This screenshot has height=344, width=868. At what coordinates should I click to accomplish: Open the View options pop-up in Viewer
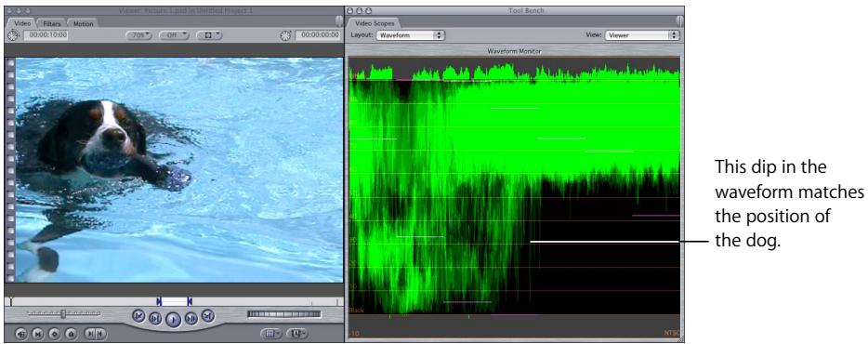tap(209, 35)
